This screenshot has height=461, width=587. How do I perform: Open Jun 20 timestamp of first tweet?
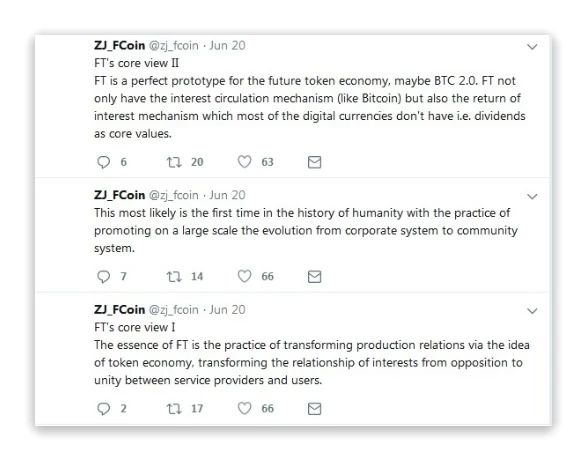click(227, 45)
